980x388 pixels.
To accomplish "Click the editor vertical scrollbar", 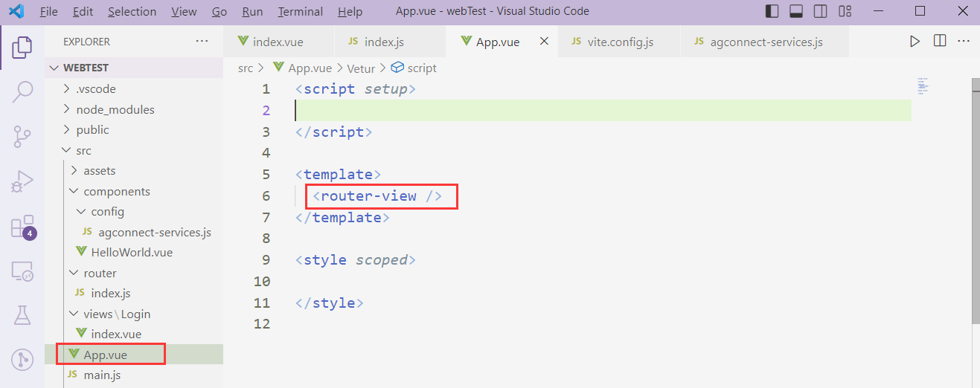I will click(975, 201).
